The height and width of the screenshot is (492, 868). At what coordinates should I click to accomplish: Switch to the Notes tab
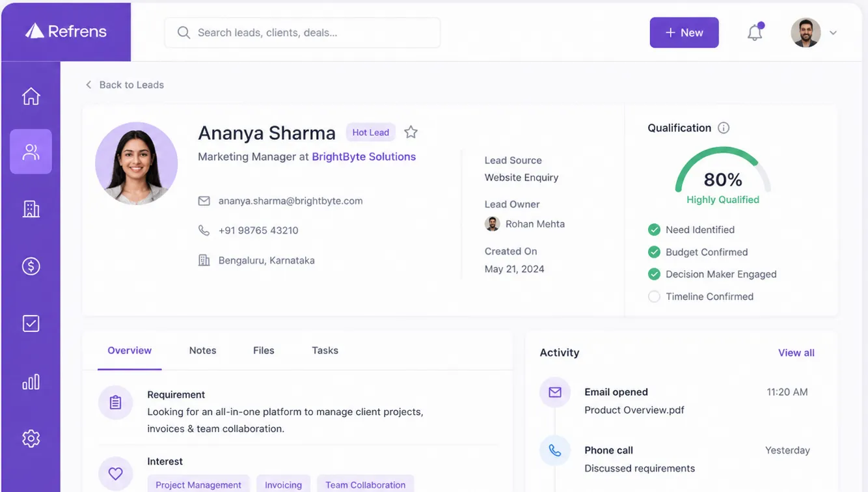point(202,350)
